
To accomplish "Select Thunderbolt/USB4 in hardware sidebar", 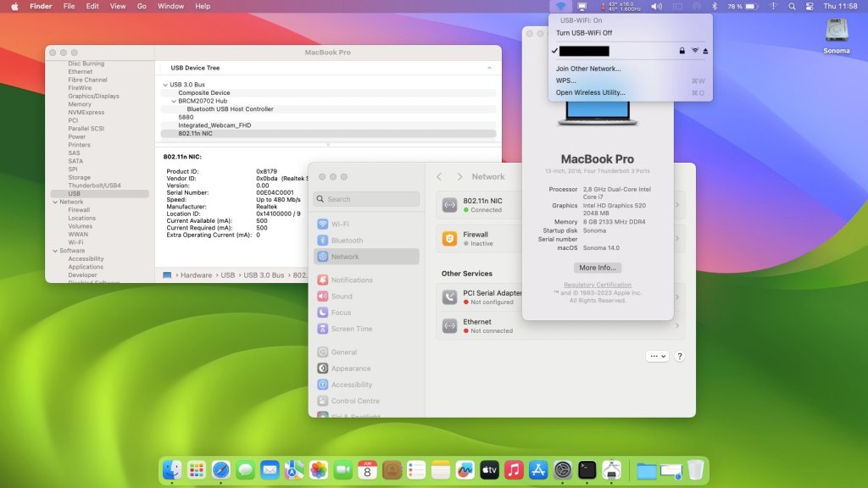I will coord(94,186).
